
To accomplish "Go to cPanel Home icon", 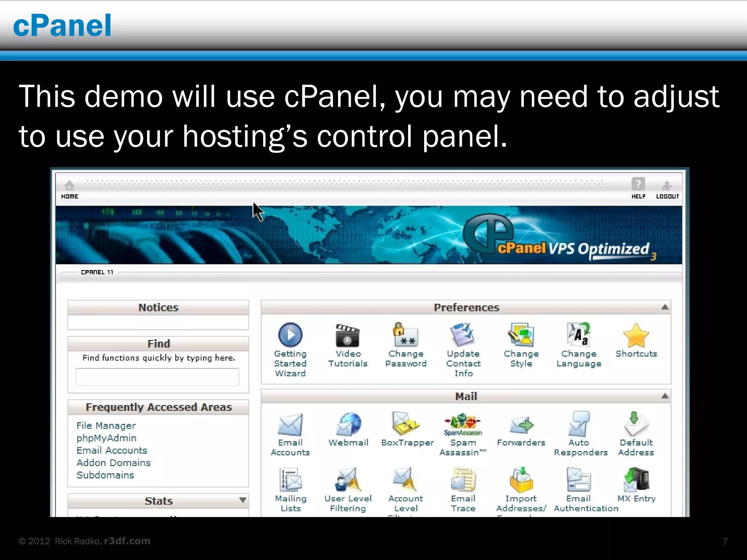I will tap(69, 186).
